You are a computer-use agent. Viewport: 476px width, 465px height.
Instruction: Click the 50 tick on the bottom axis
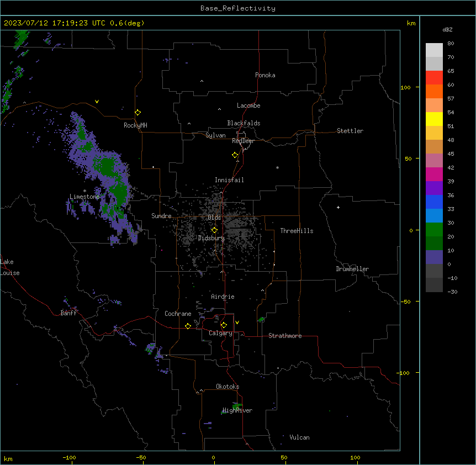pyautogui.click(x=284, y=457)
